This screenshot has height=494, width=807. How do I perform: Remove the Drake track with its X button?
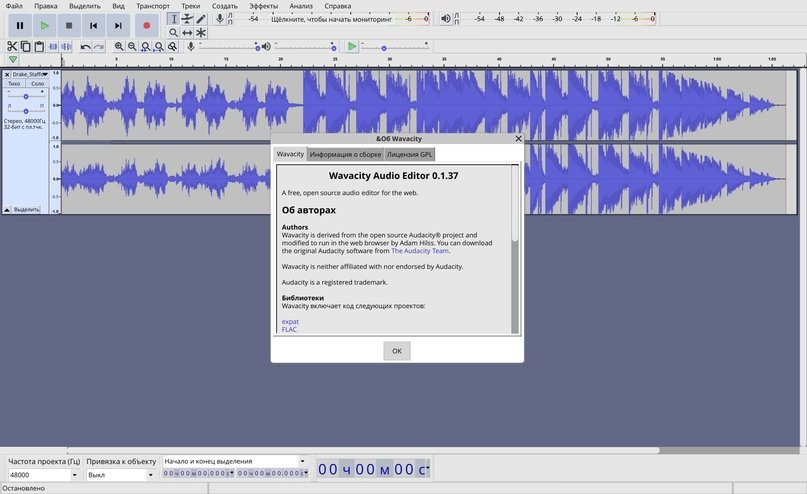tap(7, 75)
